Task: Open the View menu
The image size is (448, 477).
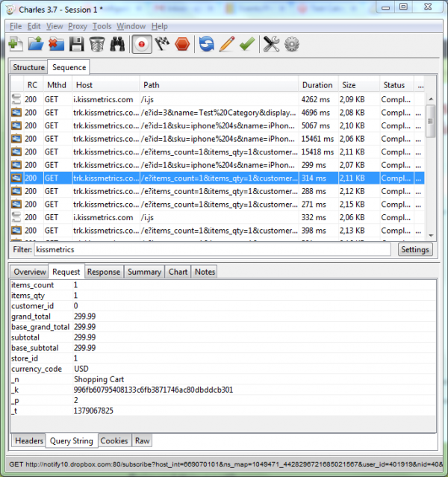Action: pos(55,26)
